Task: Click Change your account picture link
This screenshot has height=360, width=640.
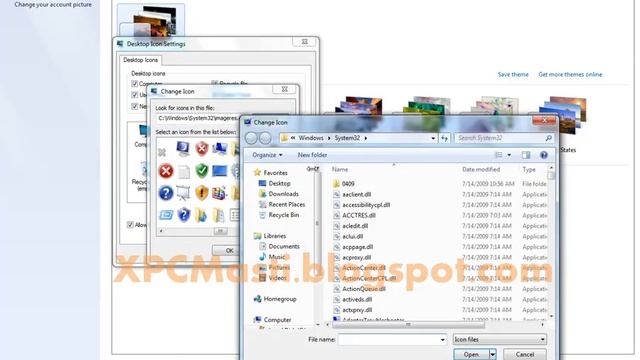Action: (53, 5)
